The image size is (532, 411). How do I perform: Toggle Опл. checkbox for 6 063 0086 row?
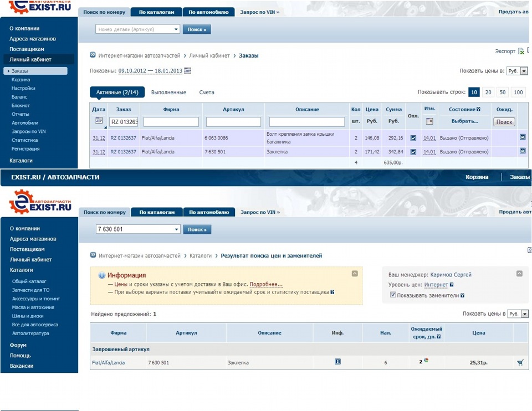(413, 138)
